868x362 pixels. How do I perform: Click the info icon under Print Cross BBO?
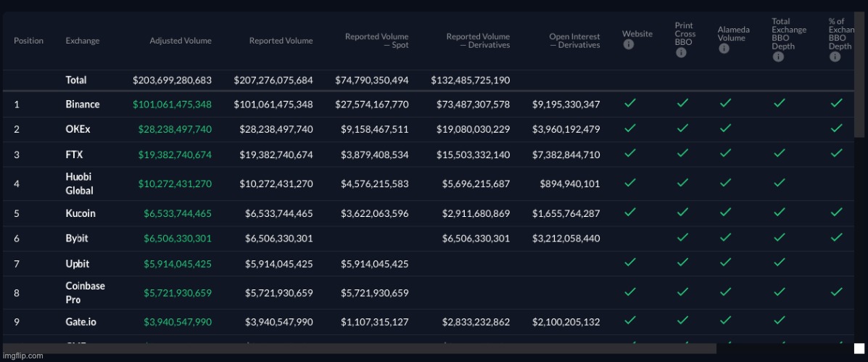point(681,52)
